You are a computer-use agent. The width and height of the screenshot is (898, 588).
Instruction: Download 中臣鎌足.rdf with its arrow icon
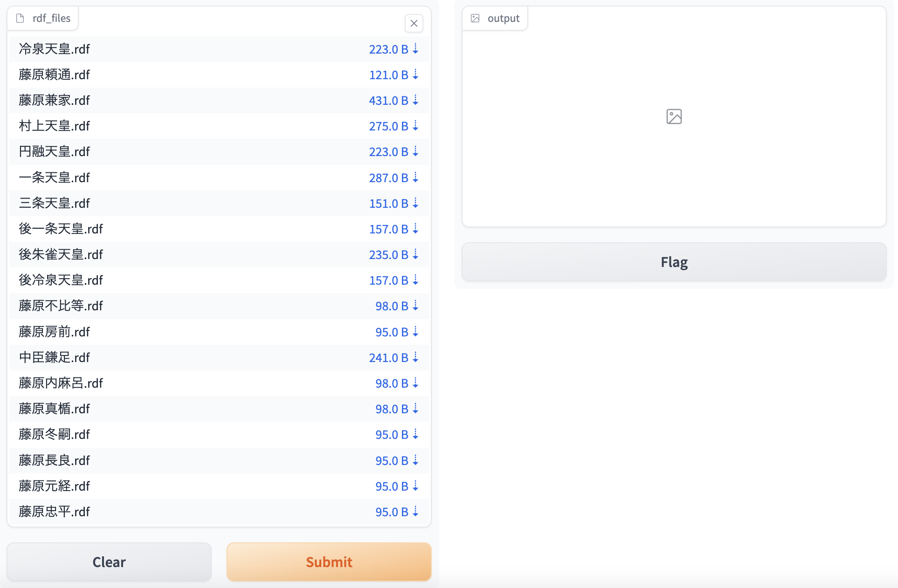click(415, 357)
